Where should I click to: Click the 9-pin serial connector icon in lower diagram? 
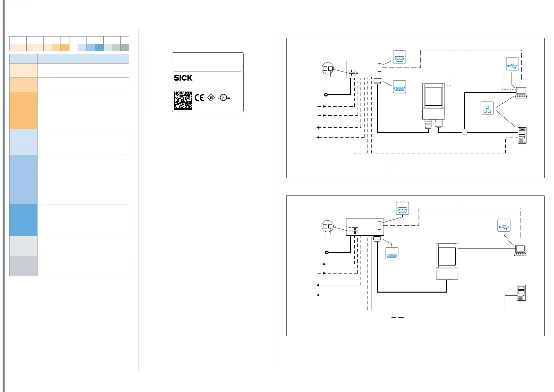pos(402,208)
